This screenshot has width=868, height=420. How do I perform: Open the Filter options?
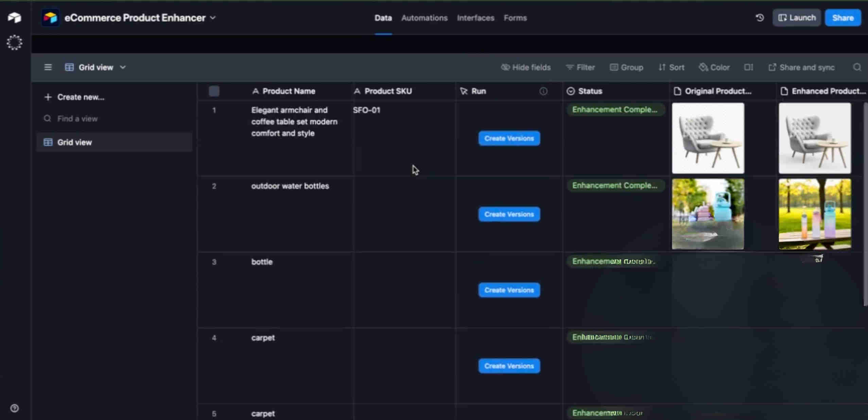click(x=580, y=67)
